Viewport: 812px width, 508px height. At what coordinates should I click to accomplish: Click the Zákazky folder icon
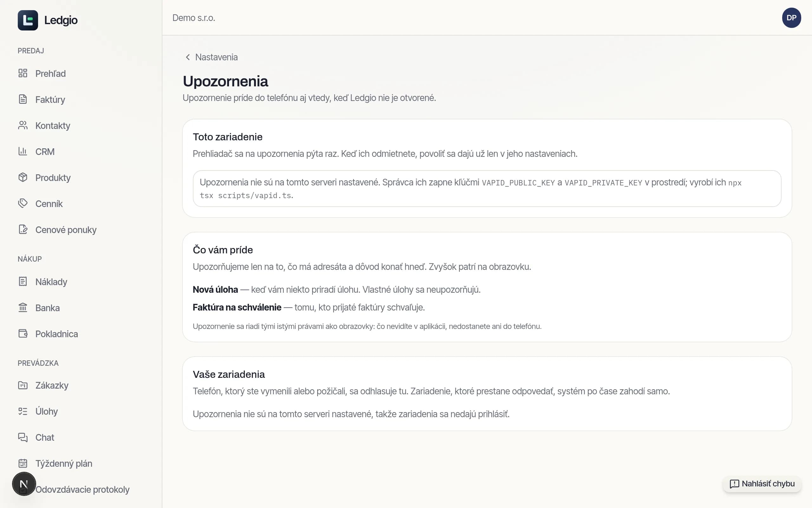click(23, 385)
